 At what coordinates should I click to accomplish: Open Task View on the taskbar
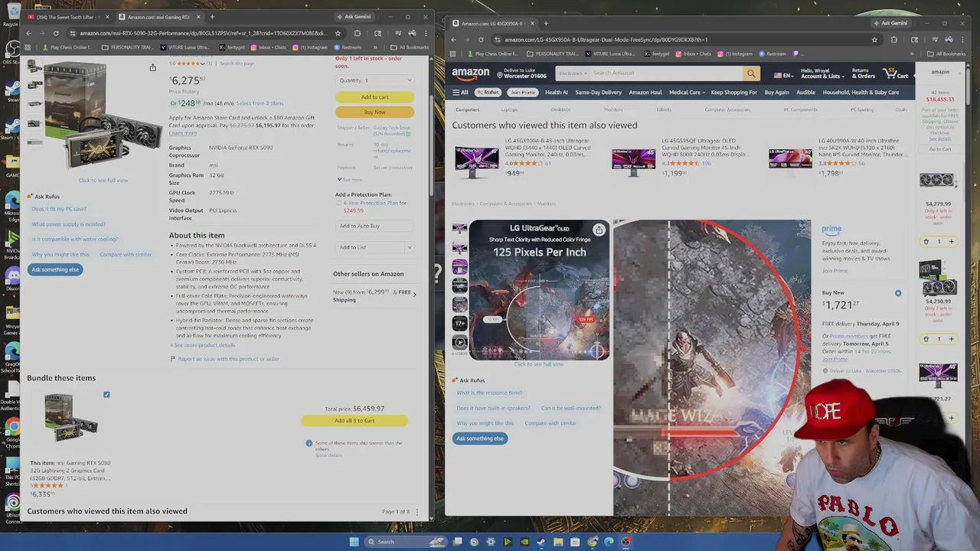457,542
